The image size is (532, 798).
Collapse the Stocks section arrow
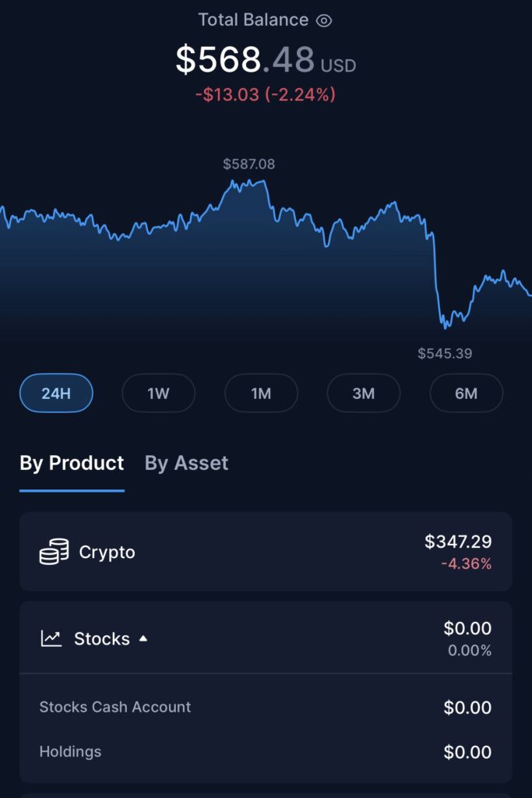pyautogui.click(x=143, y=639)
